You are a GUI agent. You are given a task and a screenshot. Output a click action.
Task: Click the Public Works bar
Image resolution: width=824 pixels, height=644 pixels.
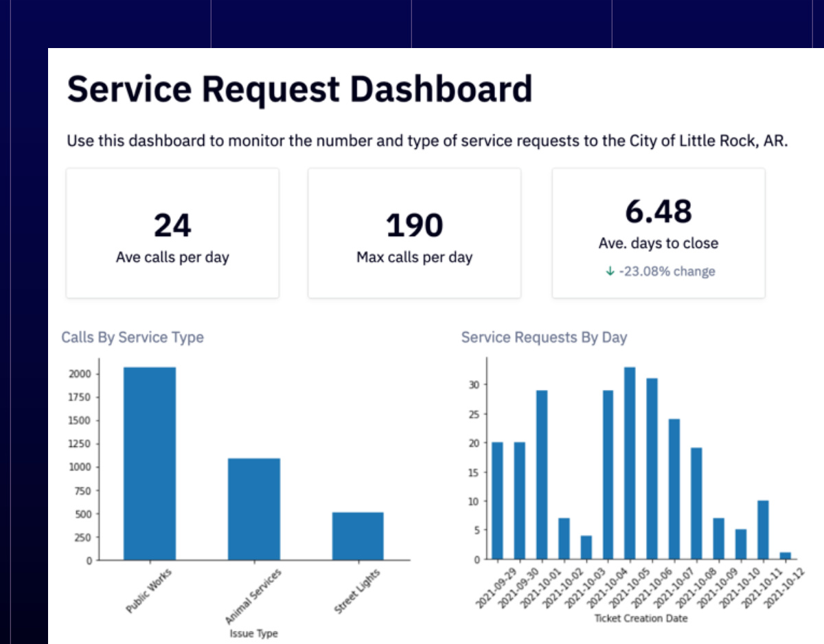pyautogui.click(x=150, y=463)
